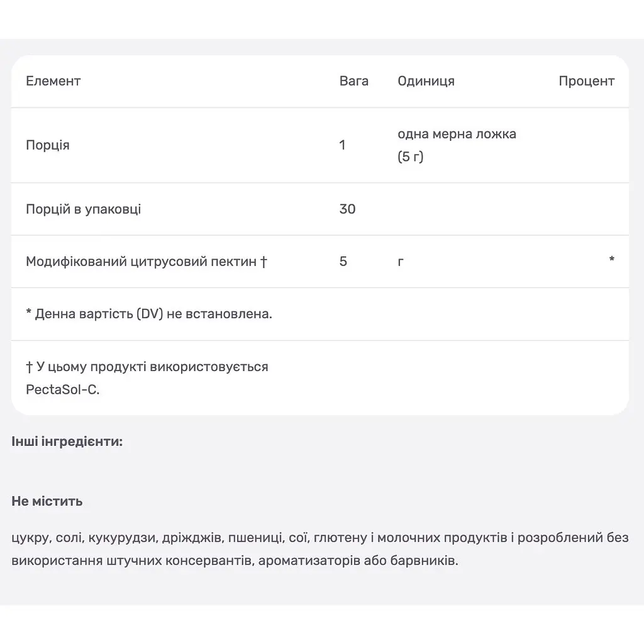Click the використання штучних консервантів line
This screenshot has width=644, height=644.
click(x=235, y=560)
